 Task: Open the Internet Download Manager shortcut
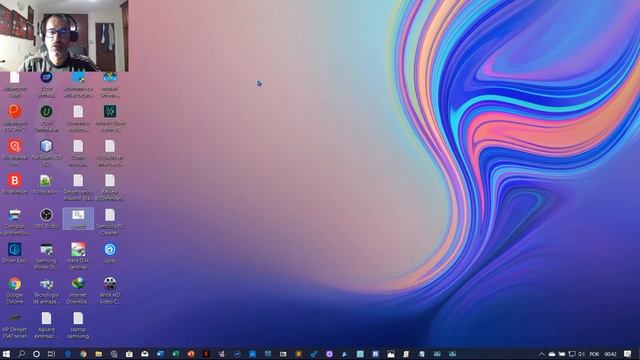78,290
